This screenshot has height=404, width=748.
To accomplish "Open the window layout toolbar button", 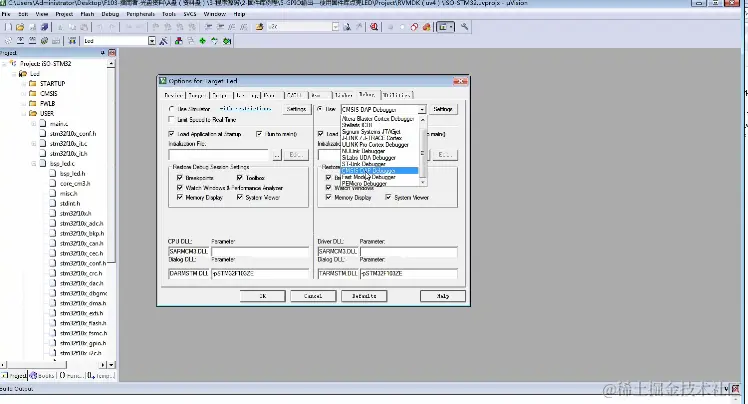I will click(x=446, y=27).
